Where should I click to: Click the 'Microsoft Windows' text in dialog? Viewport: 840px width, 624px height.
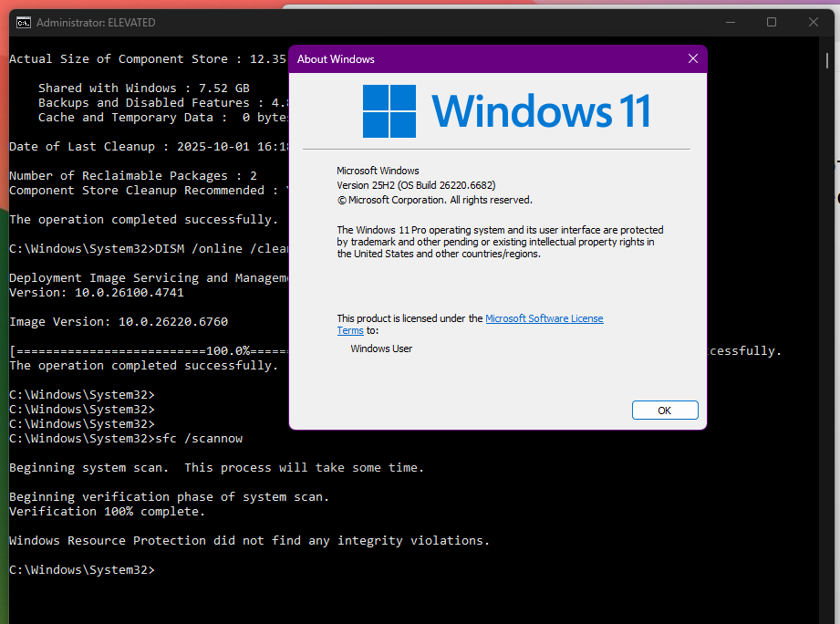point(378,171)
